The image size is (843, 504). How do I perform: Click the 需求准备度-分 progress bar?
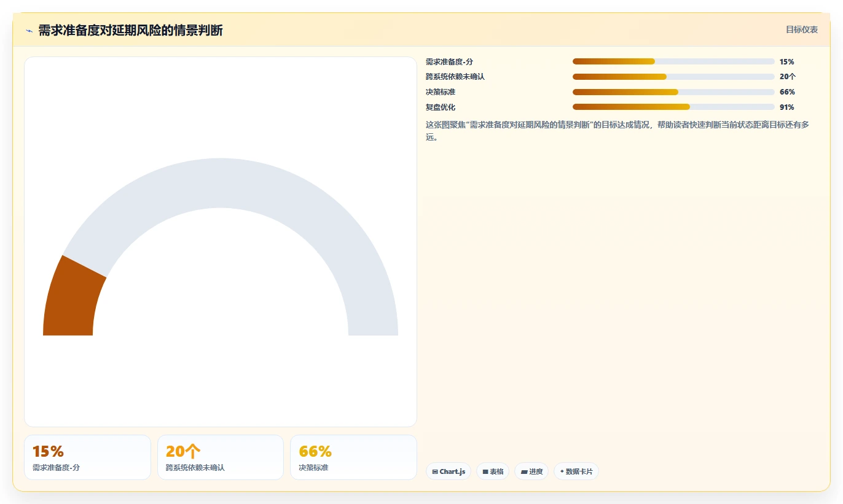pyautogui.click(x=673, y=61)
